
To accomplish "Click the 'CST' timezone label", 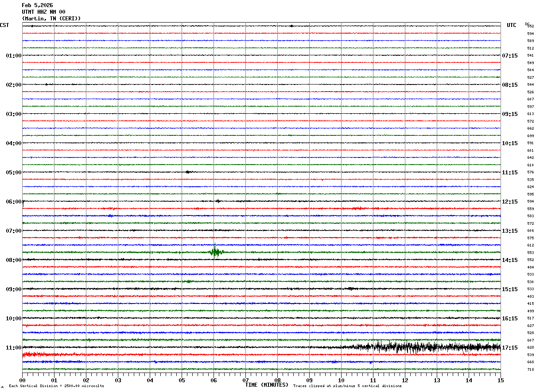I will pos(4,25).
